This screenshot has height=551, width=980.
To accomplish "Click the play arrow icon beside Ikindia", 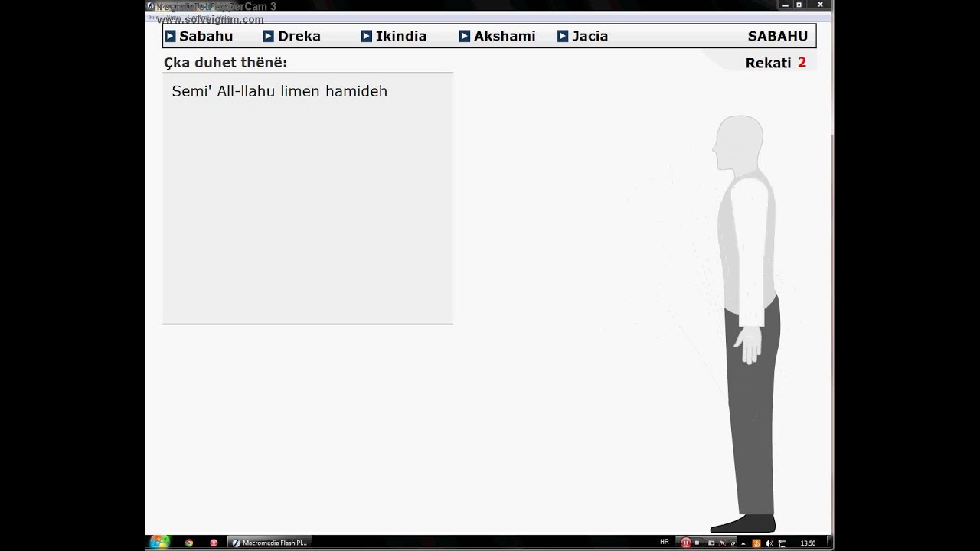I will coord(366,36).
